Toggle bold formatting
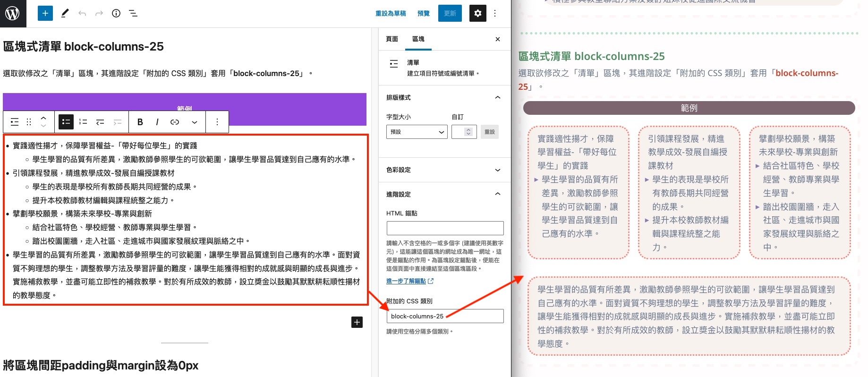Viewport: 868px width, 377px height. 140,122
